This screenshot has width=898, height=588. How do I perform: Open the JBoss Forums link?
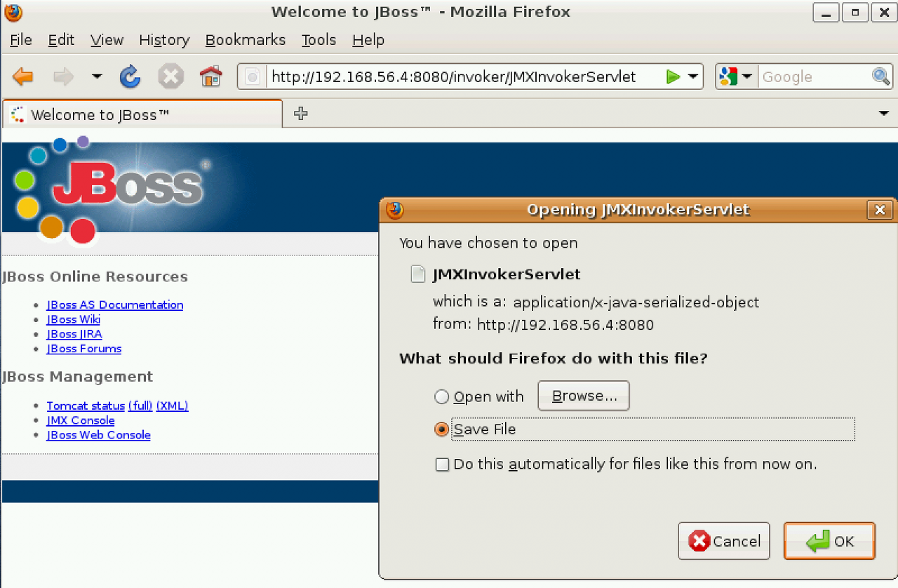click(x=84, y=349)
